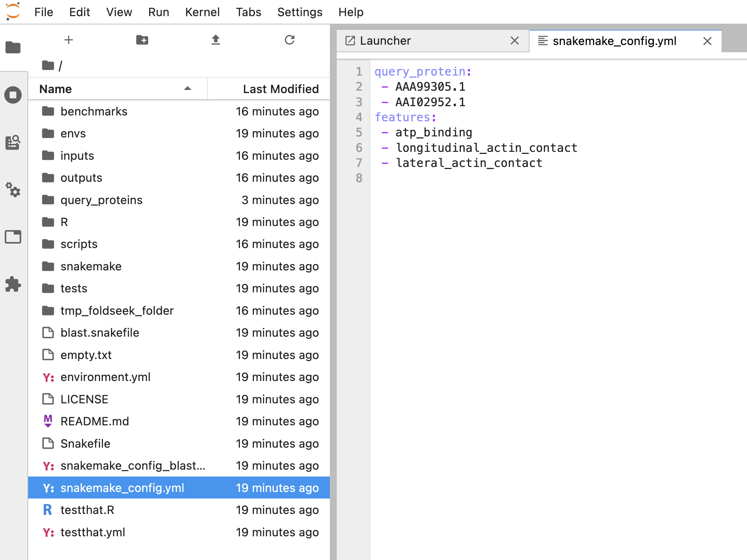The width and height of the screenshot is (747, 560).
Task: Open the Property Inspector gears icon
Action: click(13, 189)
